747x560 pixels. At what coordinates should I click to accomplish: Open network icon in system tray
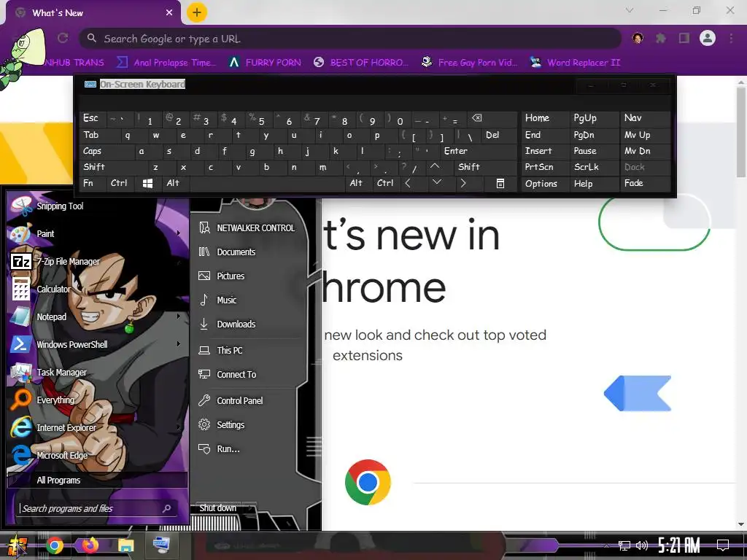pyautogui.click(x=624, y=545)
